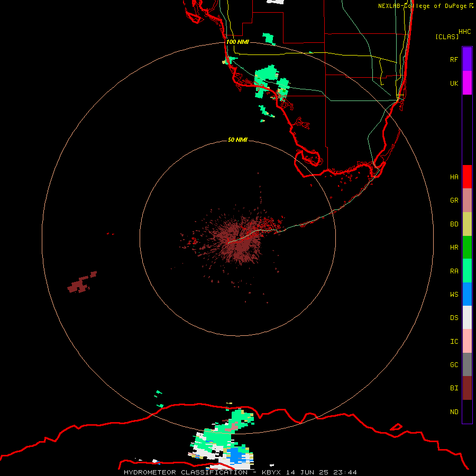Click the 'IC' legend label
Image resolution: width=476 pixels, height=476 pixels.
454,342
